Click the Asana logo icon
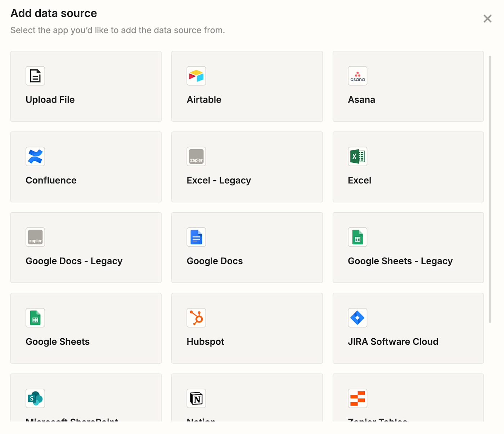The width and height of the screenshot is (504, 434). click(357, 76)
